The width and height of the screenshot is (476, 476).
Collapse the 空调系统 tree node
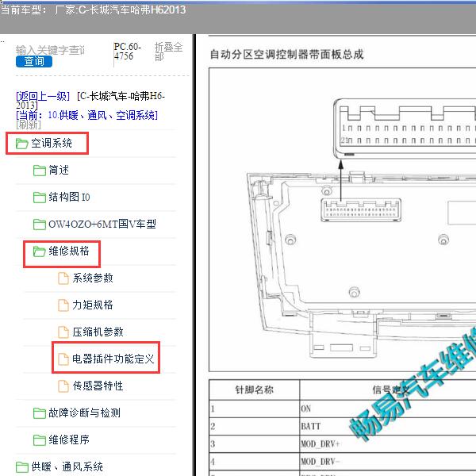(x=52, y=143)
